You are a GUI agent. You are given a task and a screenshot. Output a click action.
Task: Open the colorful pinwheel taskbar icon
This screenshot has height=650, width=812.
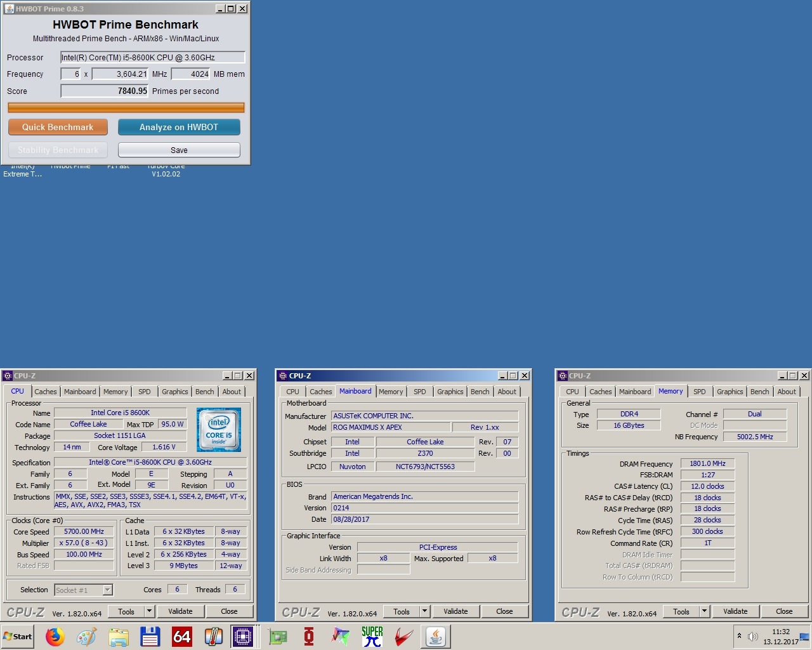[341, 636]
